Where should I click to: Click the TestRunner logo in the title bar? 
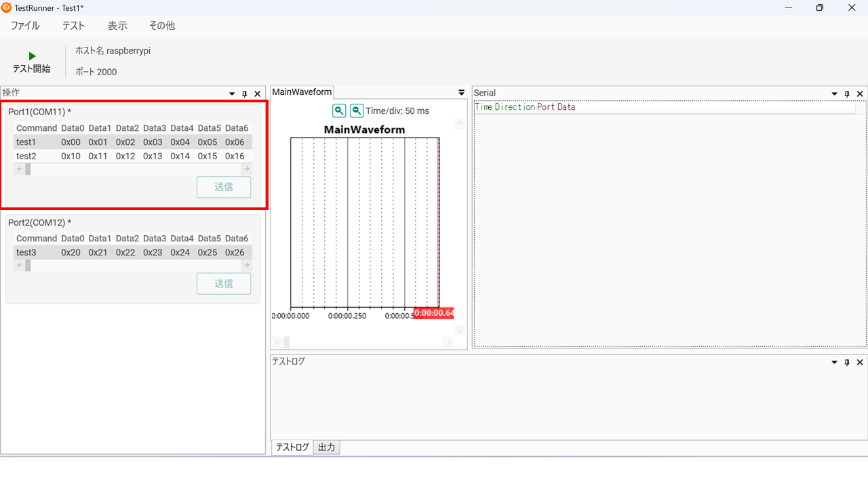coord(7,7)
